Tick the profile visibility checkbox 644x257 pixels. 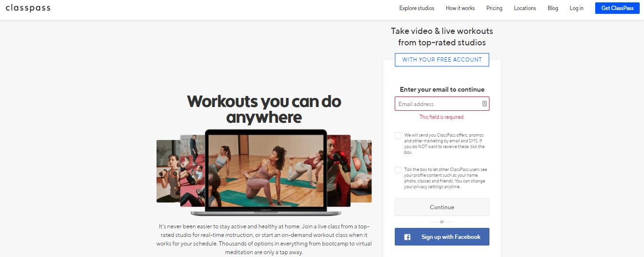point(398,170)
